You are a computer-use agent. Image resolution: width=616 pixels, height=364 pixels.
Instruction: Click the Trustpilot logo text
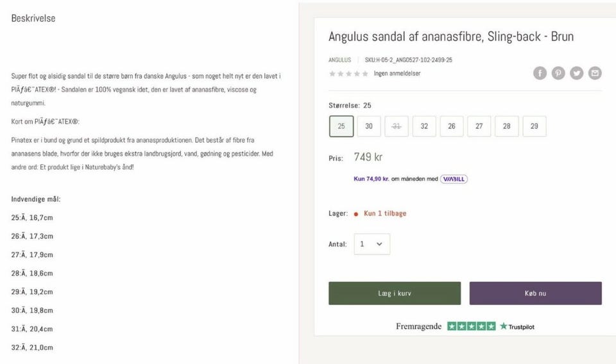pos(517,326)
